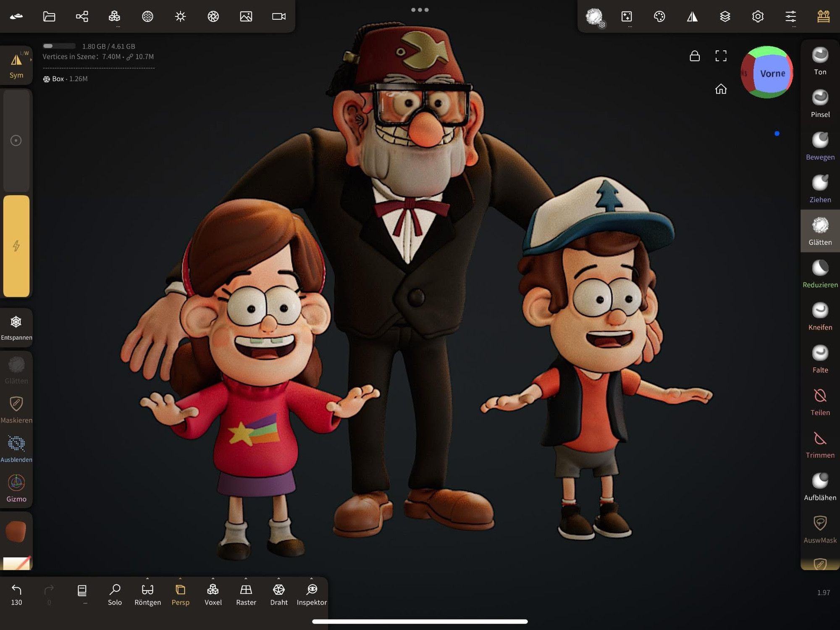Expand Inspektor options via top arrow
The image size is (840, 630).
(312, 579)
